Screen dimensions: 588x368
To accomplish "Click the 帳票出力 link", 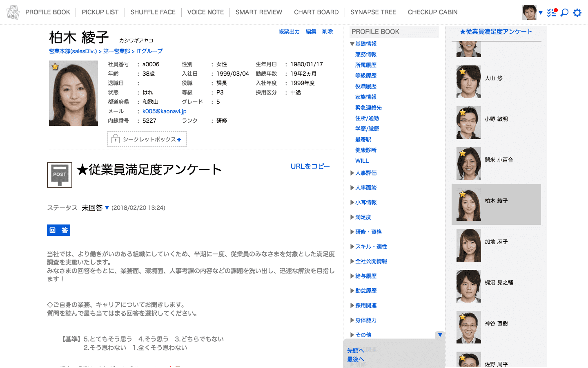I will click(289, 31).
